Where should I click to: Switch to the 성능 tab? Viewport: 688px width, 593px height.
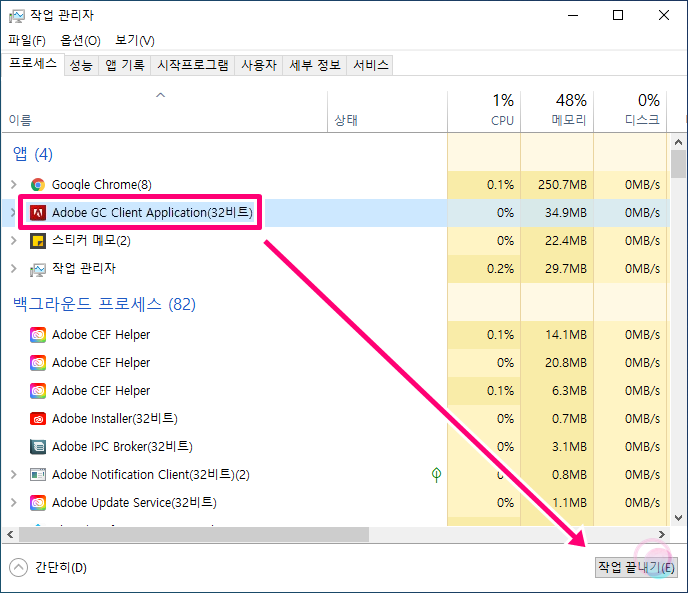[x=81, y=65]
